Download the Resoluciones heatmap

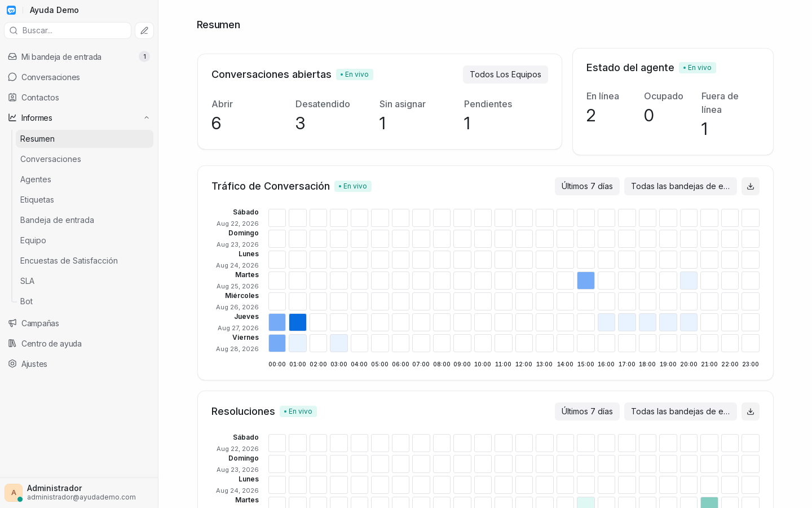[x=751, y=411]
